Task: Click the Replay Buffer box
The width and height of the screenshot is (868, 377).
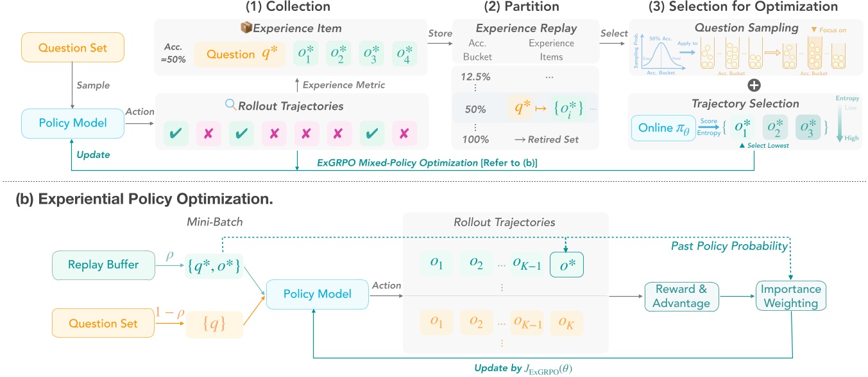Action: coord(103,265)
